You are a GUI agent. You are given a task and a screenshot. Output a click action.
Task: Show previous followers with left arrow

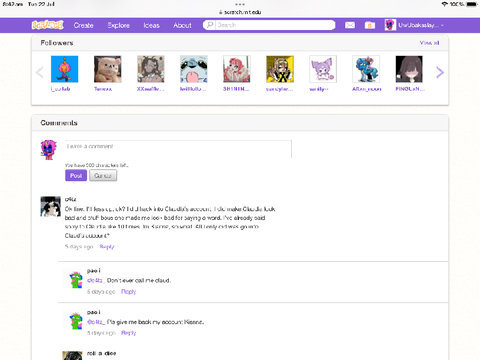coord(40,72)
